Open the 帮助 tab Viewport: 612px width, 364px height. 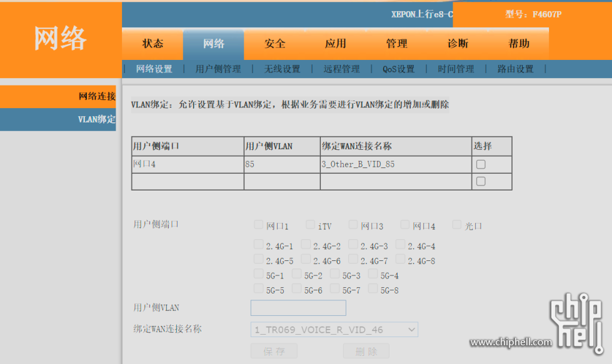coord(519,44)
